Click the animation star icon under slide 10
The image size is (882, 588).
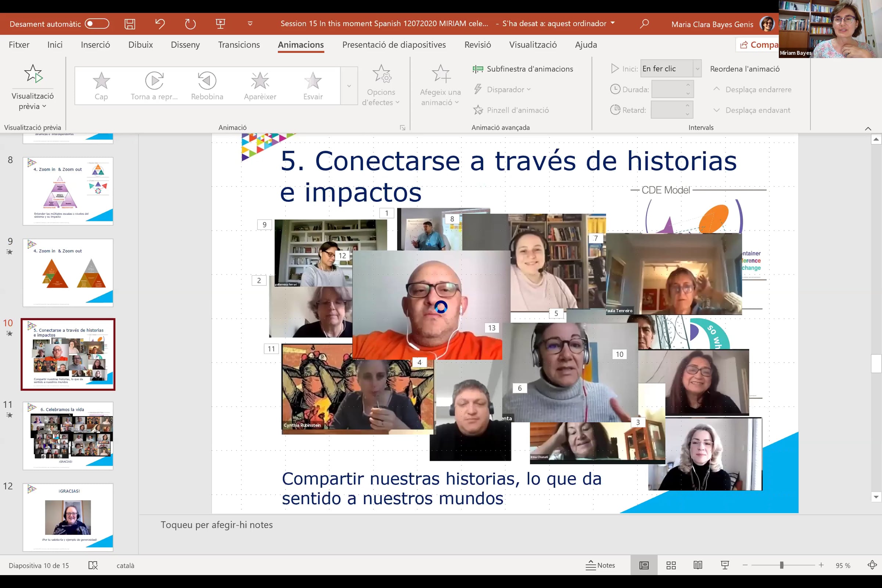tap(10, 333)
